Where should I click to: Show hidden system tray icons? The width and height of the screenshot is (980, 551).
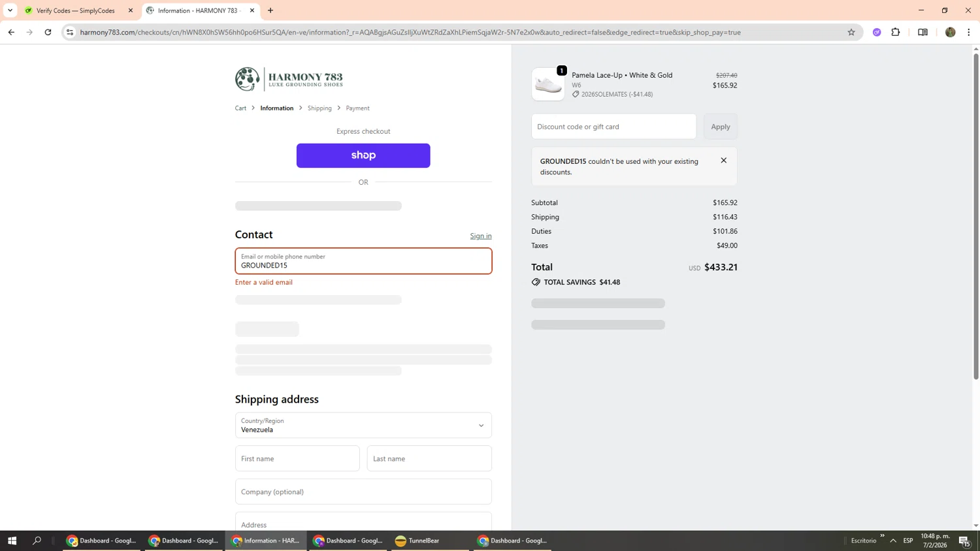[892, 541]
